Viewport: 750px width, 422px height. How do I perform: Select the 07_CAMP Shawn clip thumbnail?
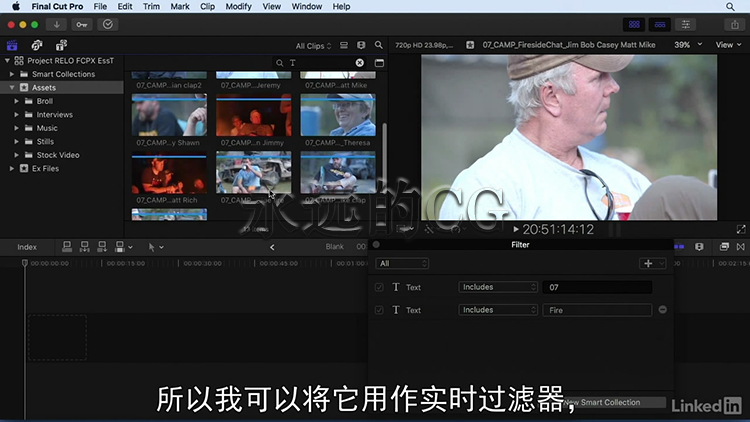(x=169, y=115)
